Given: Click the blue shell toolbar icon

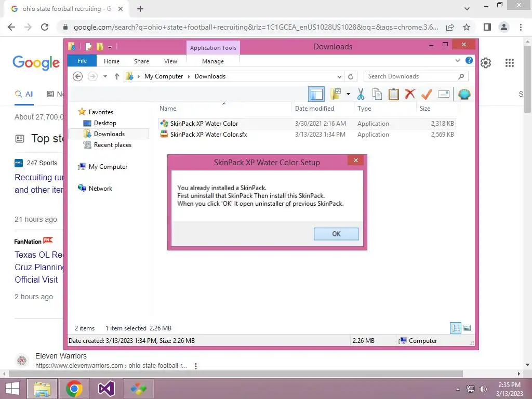Looking at the screenshot, I should pos(464,94).
